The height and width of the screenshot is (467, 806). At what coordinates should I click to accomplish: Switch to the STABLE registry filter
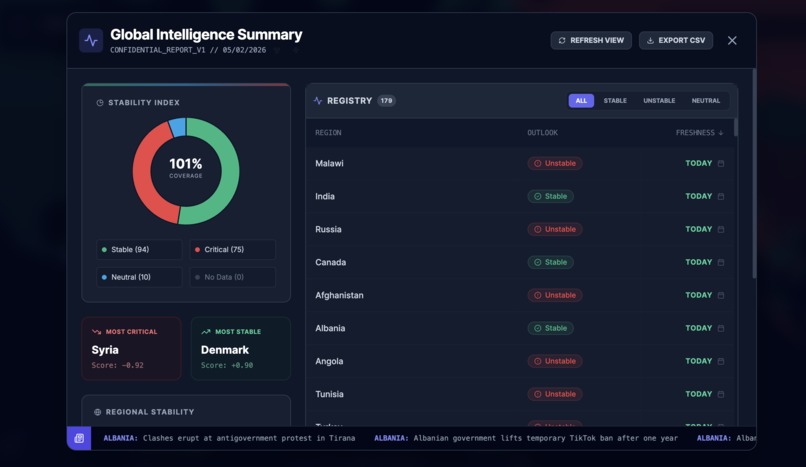click(615, 101)
